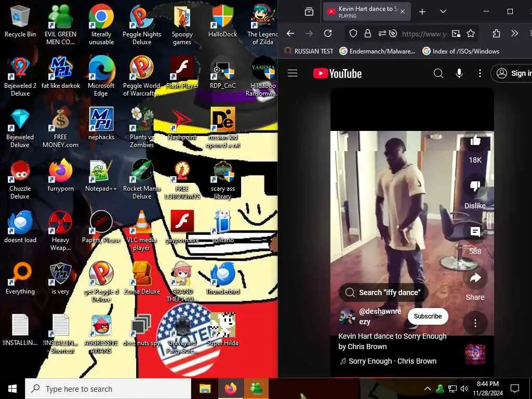Open sound thumbnail beside song title
Image resolution: width=532 pixels, height=399 pixels.
475,354
